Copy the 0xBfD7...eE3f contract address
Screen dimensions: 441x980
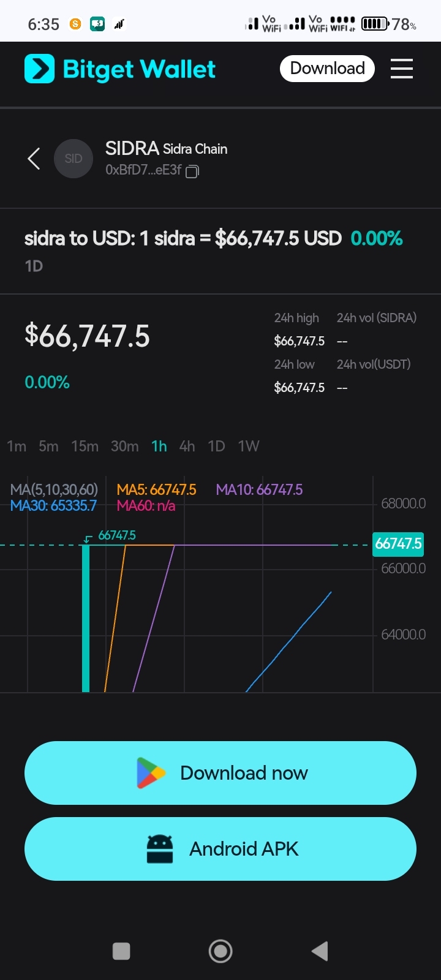pos(192,171)
